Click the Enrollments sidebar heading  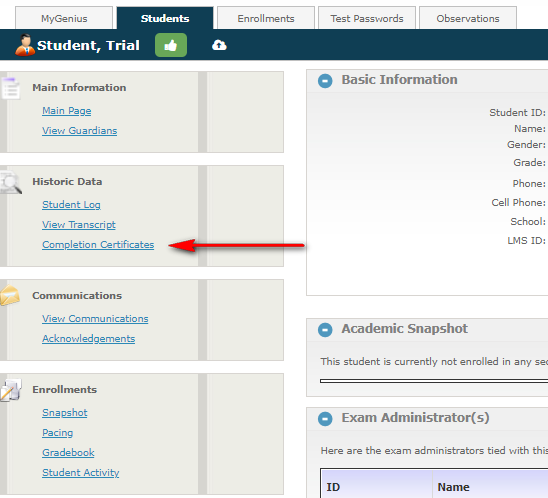pyautogui.click(x=65, y=390)
